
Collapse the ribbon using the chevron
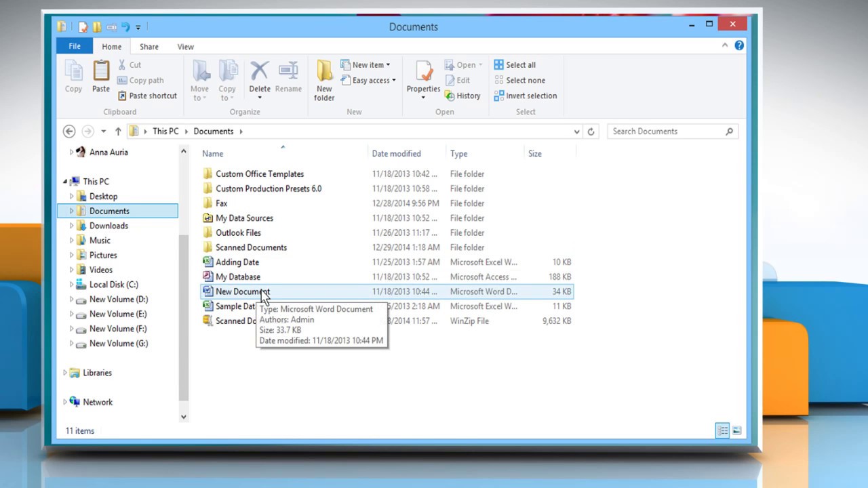tap(725, 45)
